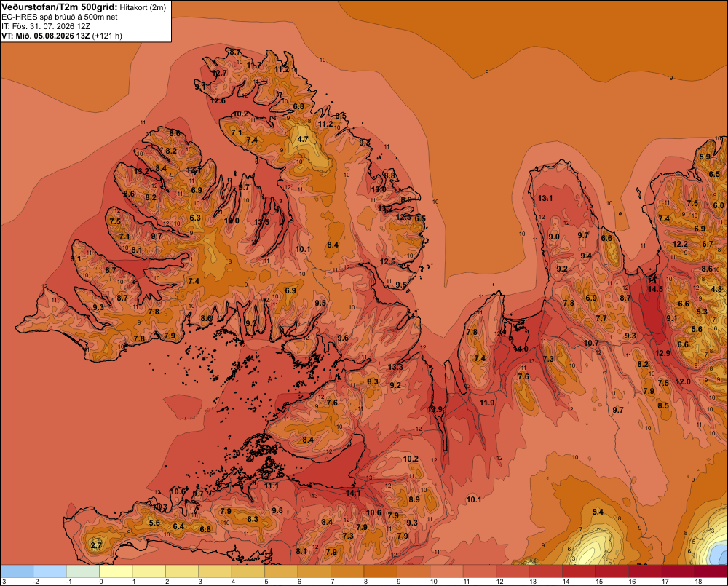The height and width of the screenshot is (586, 728).
Task: Click the 13.1 temperature label
Action: pos(545,198)
